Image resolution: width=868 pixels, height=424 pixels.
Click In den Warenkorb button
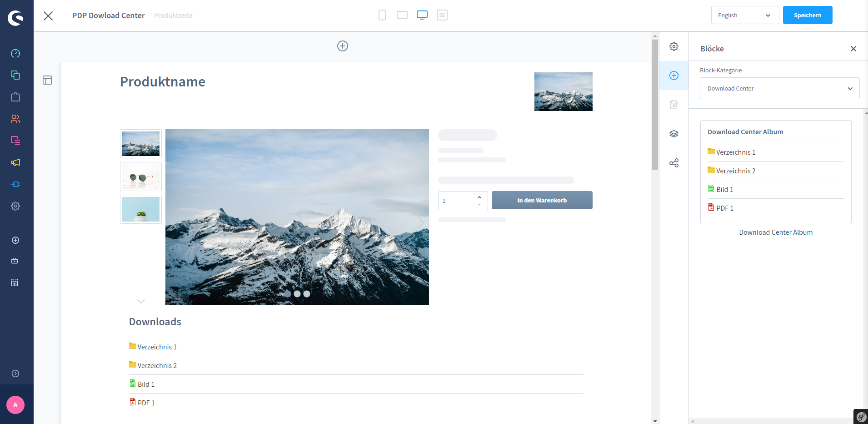pyautogui.click(x=542, y=200)
